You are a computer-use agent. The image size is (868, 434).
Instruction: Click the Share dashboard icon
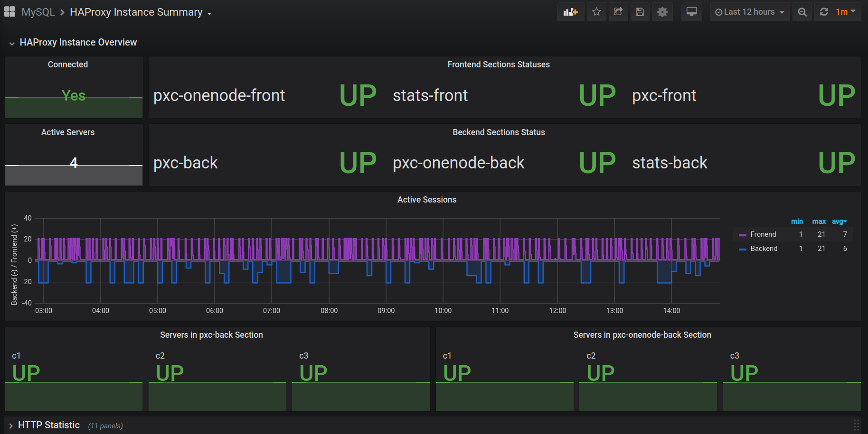tap(618, 12)
